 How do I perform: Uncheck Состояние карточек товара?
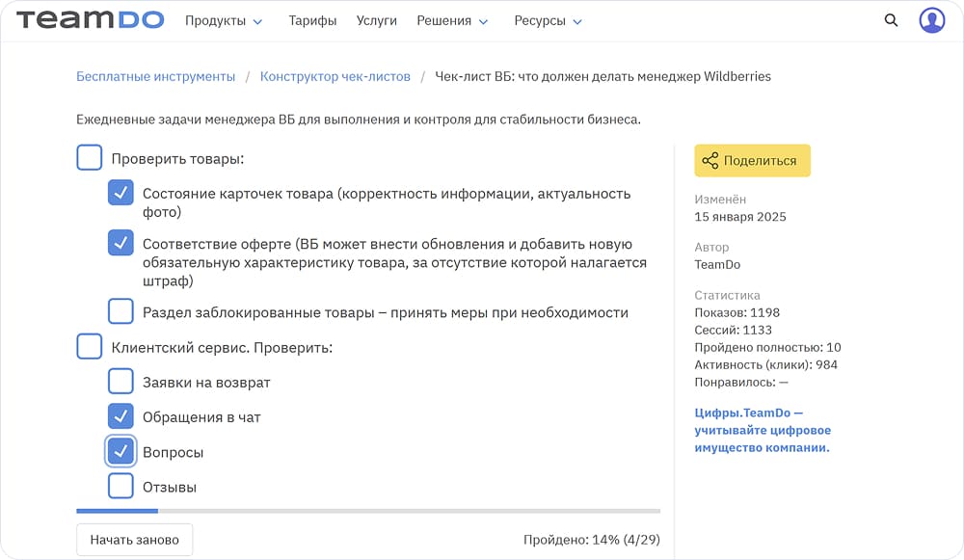coord(120,193)
